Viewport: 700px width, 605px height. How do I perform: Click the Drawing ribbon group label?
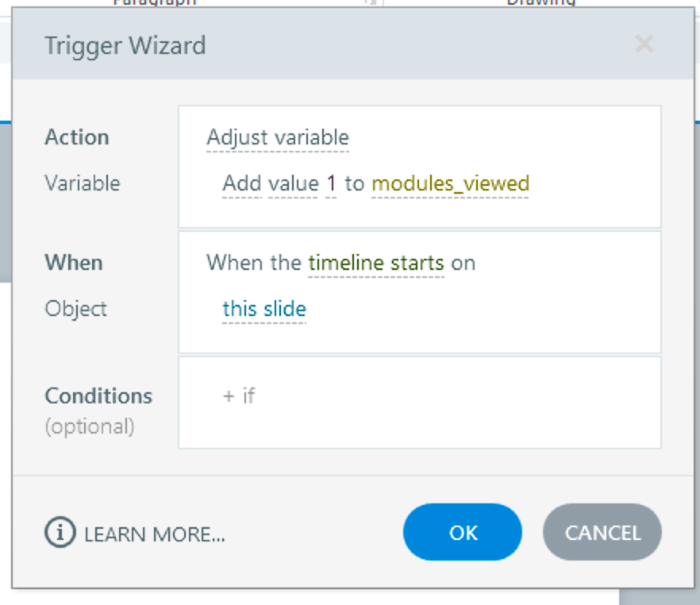(540, 2)
